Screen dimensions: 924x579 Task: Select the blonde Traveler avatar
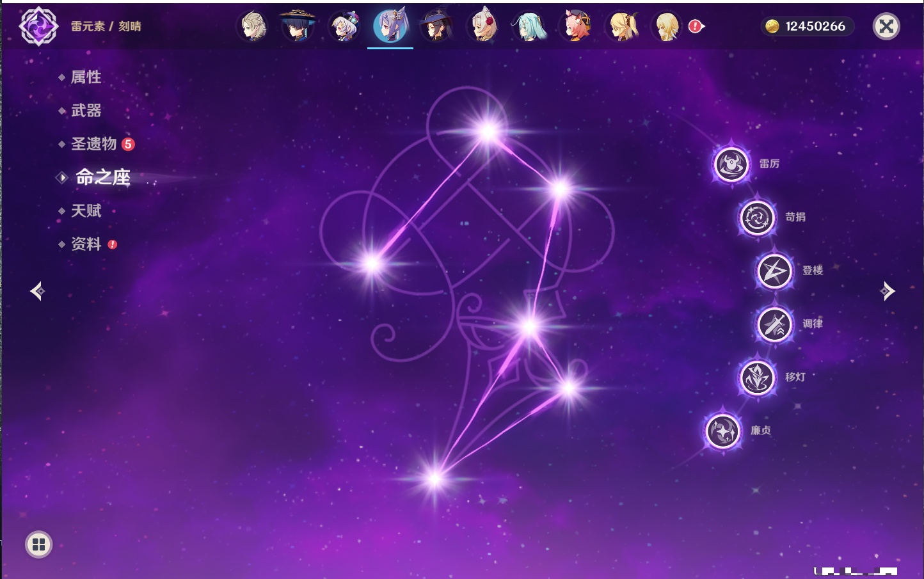[667, 27]
